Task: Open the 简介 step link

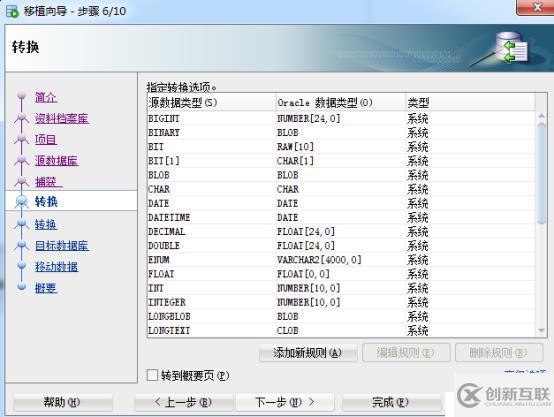Action: [46, 97]
